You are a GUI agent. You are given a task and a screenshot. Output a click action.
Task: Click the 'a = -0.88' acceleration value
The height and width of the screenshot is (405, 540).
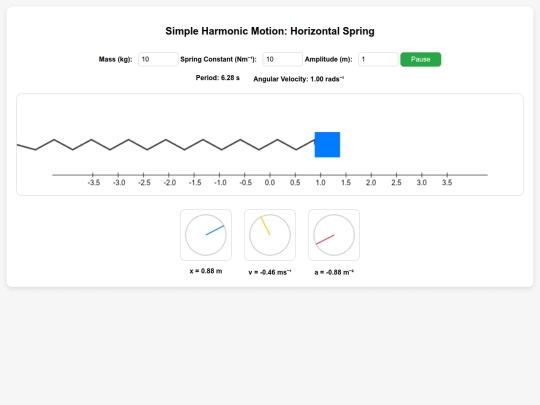[x=334, y=272]
